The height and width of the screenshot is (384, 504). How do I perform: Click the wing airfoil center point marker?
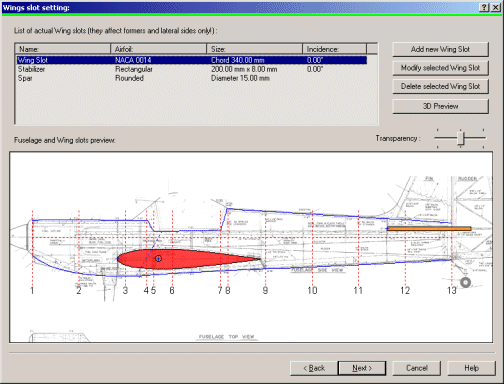coord(158,258)
